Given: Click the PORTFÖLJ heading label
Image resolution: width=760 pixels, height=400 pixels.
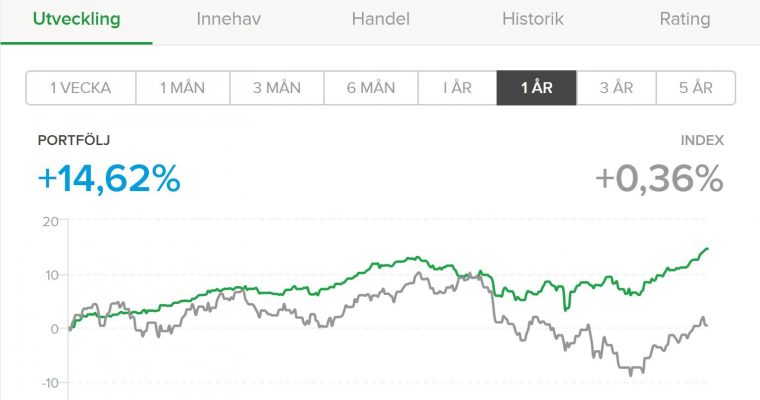Looking at the screenshot, I should (x=74, y=141).
